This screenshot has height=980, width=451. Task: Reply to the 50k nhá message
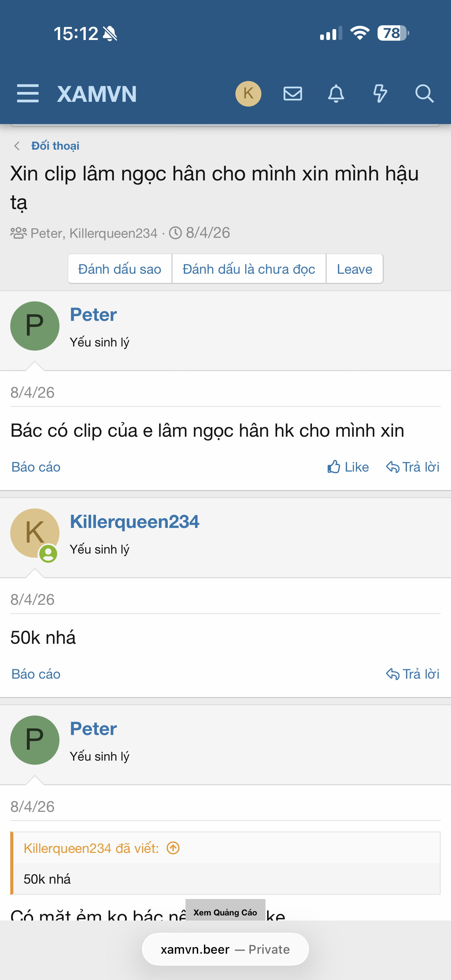[413, 674]
